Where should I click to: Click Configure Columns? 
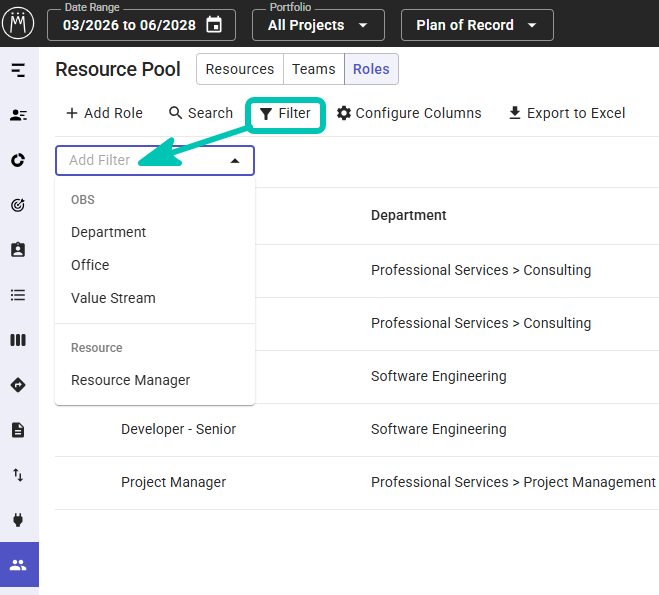409,113
